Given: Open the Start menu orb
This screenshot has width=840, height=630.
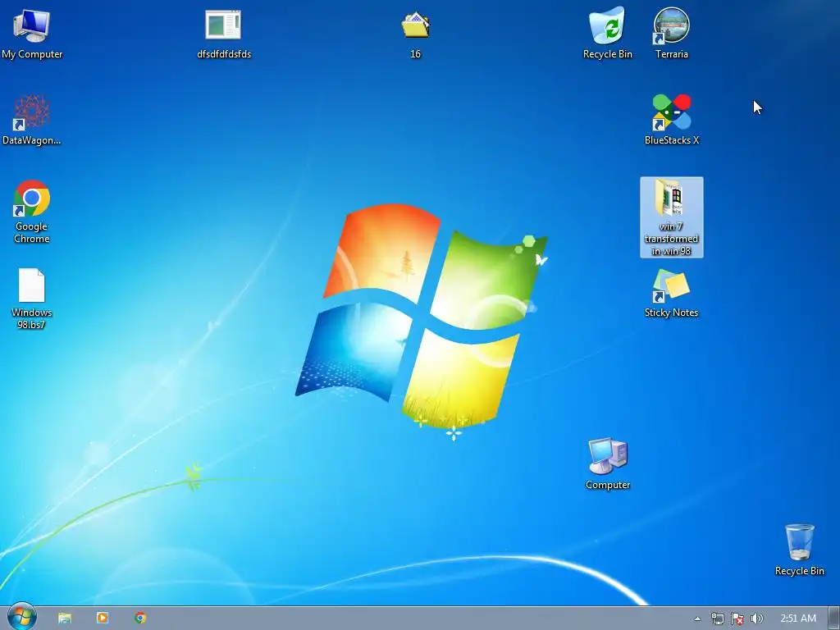Looking at the screenshot, I should pos(21,617).
